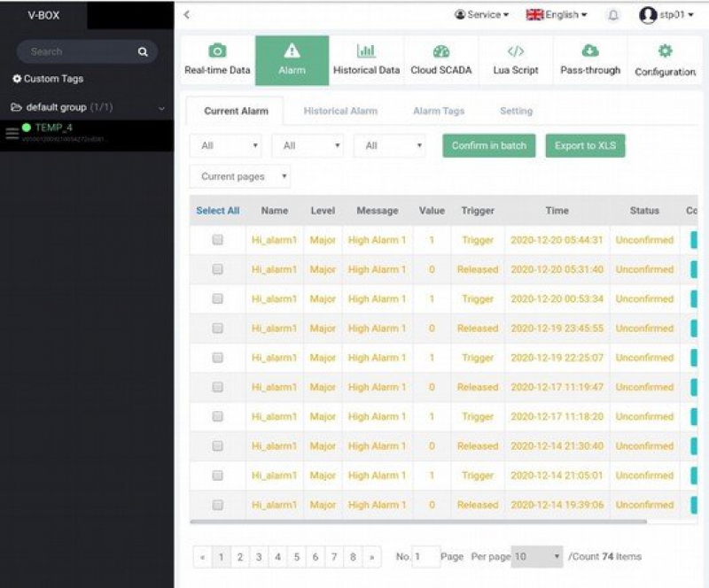Open Configuration gear icon
The width and height of the screenshot is (709, 588).
(665, 51)
